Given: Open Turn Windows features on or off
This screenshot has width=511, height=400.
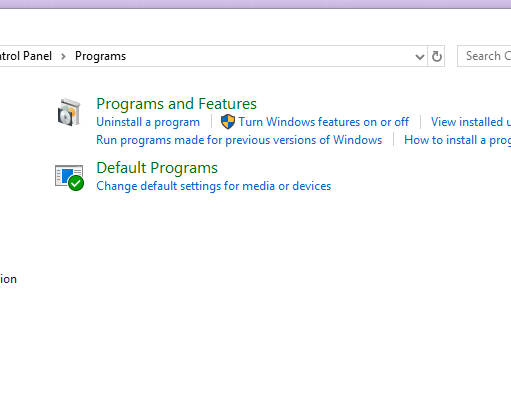Looking at the screenshot, I should click(323, 122).
